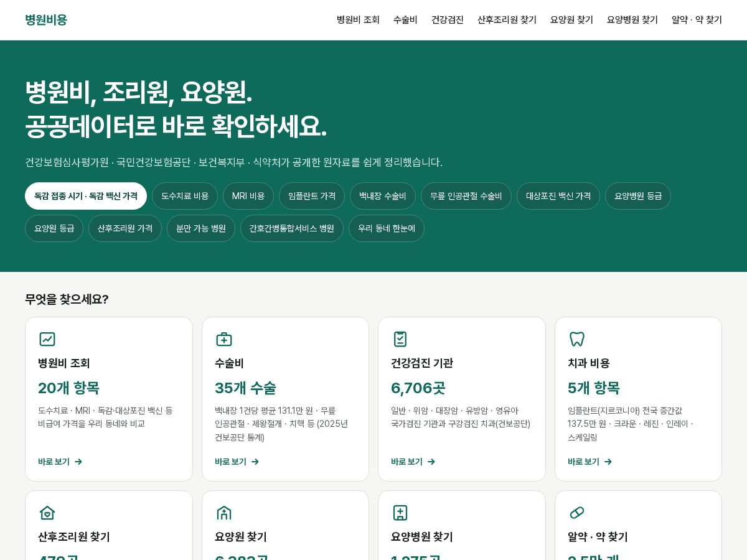Click the 무엇을 찾으세요? section heading
Viewport: 747px width, 560px height.
click(67, 299)
